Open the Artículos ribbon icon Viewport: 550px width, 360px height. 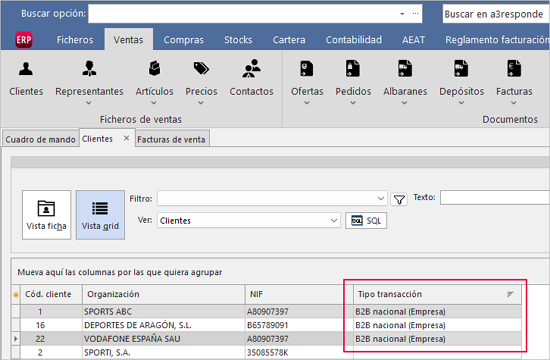[x=154, y=68]
